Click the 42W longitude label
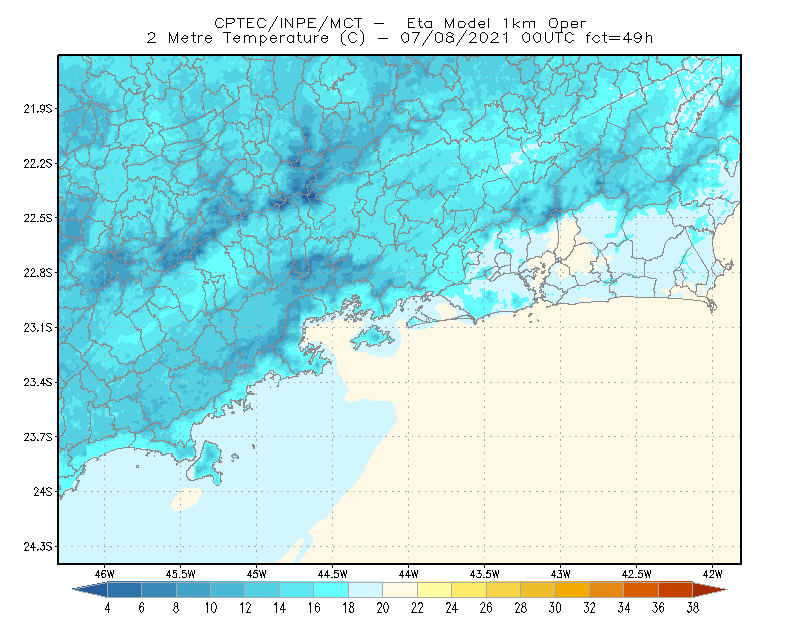800x618 pixels. 713,574
